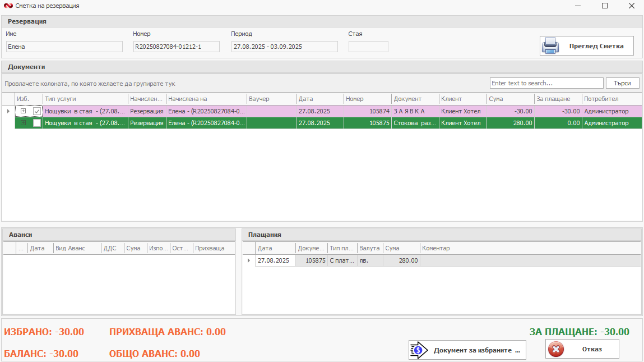Click the Документ за избраните button
Image resolution: width=644 pixels, height=362 pixels.
[467, 350]
